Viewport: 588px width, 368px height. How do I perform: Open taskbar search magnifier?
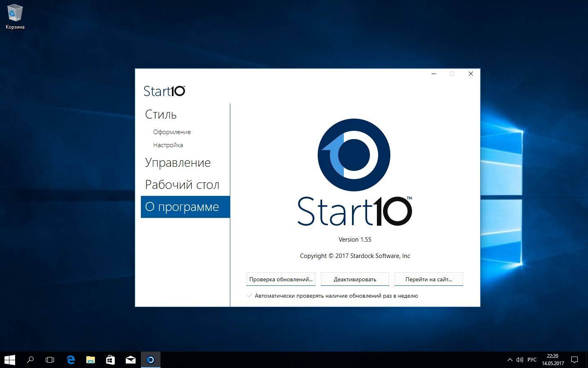(30, 360)
